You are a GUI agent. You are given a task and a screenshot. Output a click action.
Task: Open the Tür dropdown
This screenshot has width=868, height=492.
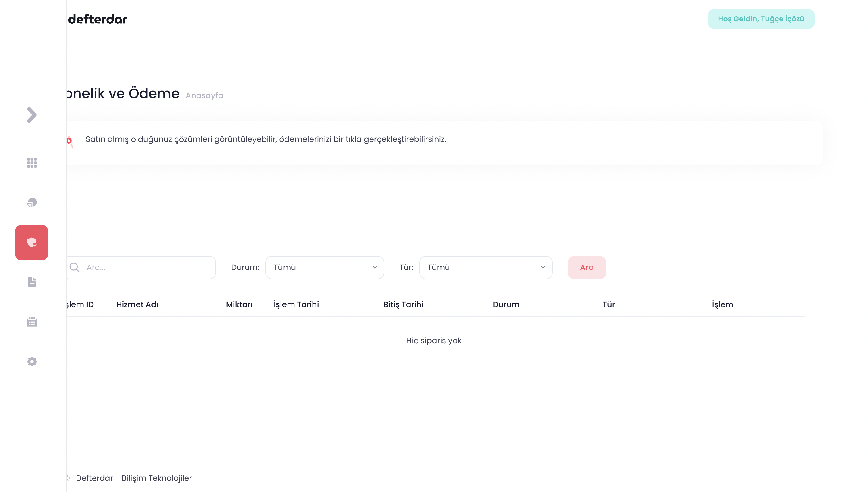tap(486, 267)
